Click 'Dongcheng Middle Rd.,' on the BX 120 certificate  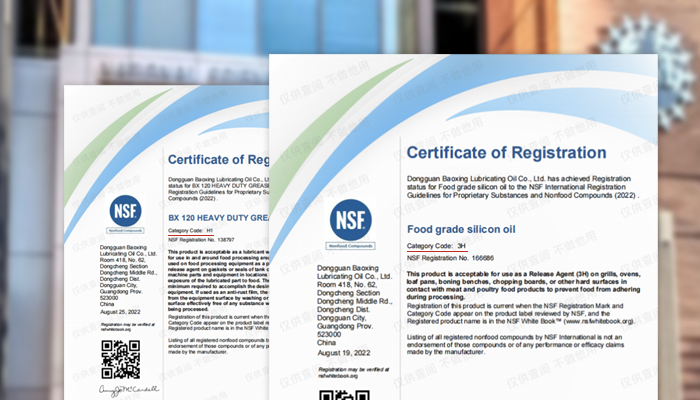pos(129,272)
